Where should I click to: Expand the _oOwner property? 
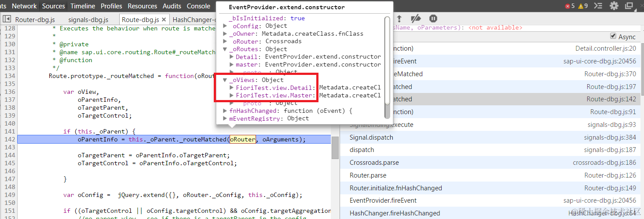pyautogui.click(x=225, y=33)
